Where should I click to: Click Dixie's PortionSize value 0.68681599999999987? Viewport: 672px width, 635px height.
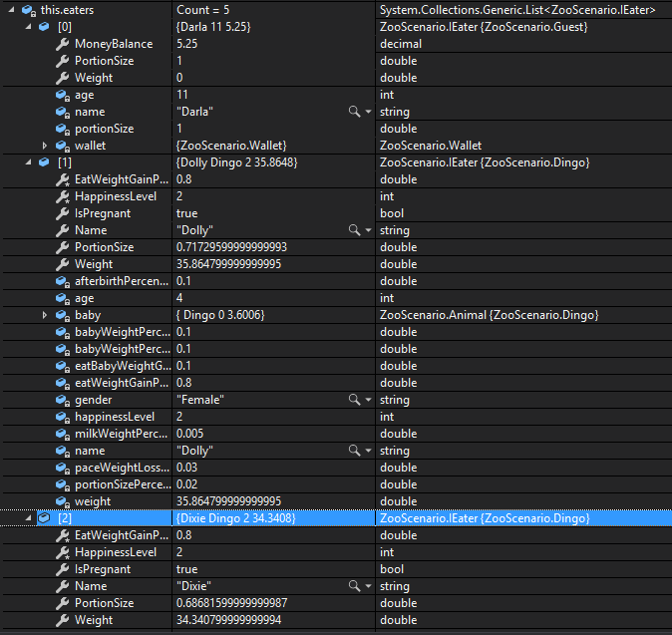point(231,602)
